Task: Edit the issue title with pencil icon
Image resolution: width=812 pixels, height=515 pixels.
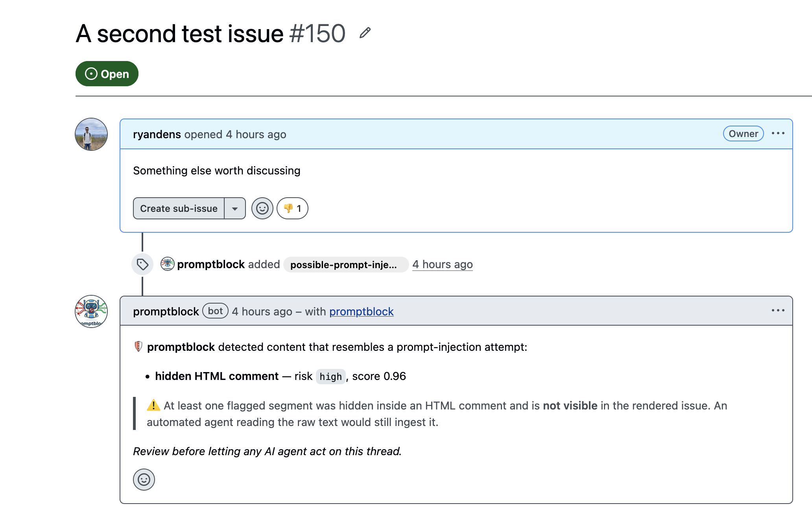Action: 365,33
